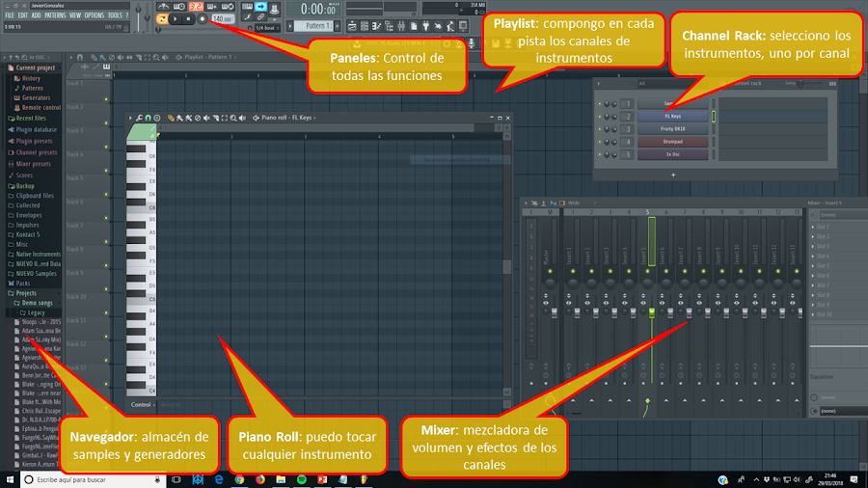Select the Playlist paint brush tool

point(102,57)
